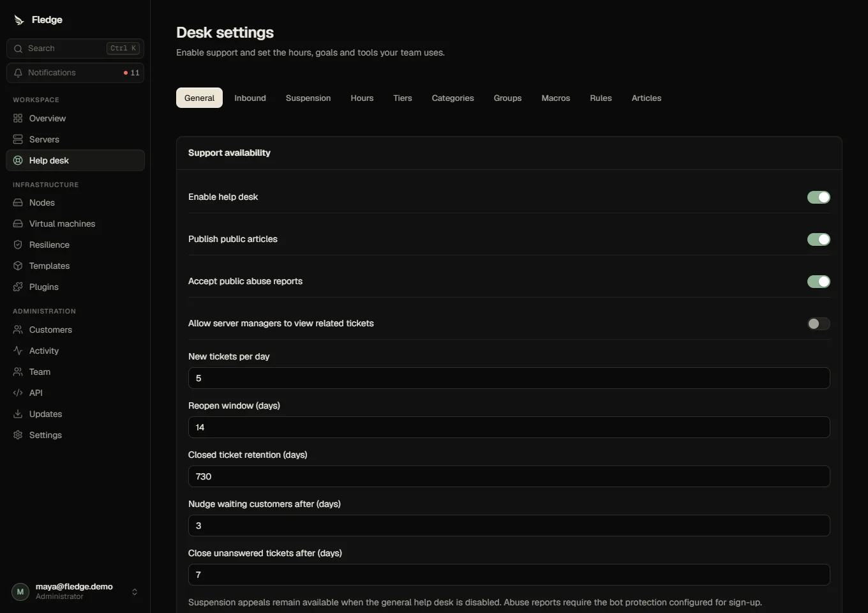
Task: Enable server managers viewing related tickets
Action: click(x=819, y=324)
